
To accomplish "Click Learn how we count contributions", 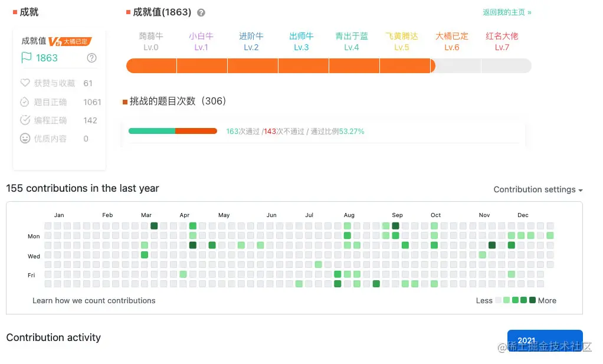I will (x=94, y=300).
